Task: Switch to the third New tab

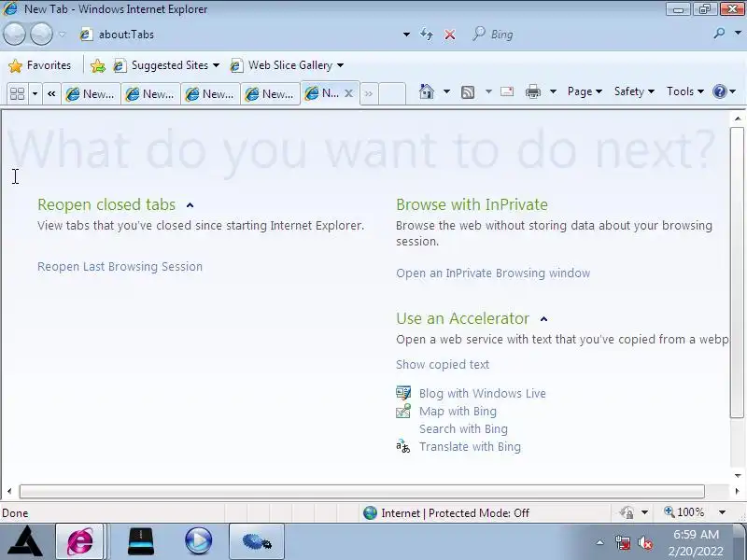Action: point(211,94)
